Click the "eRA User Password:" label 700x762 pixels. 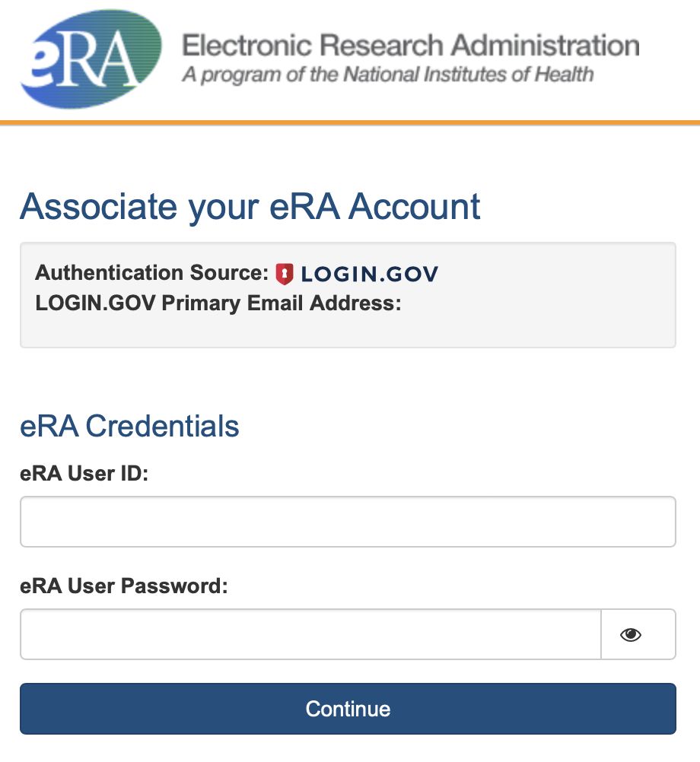tap(124, 586)
